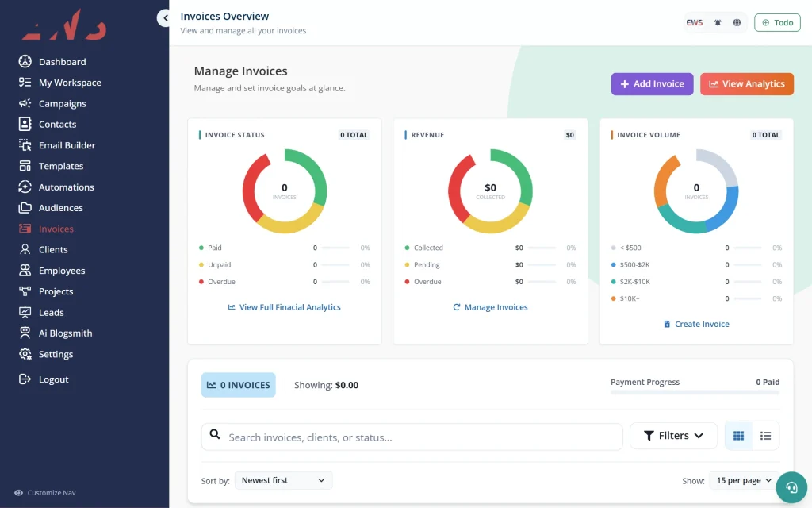Select Email Builder menu item
812x508 pixels.
click(x=67, y=145)
